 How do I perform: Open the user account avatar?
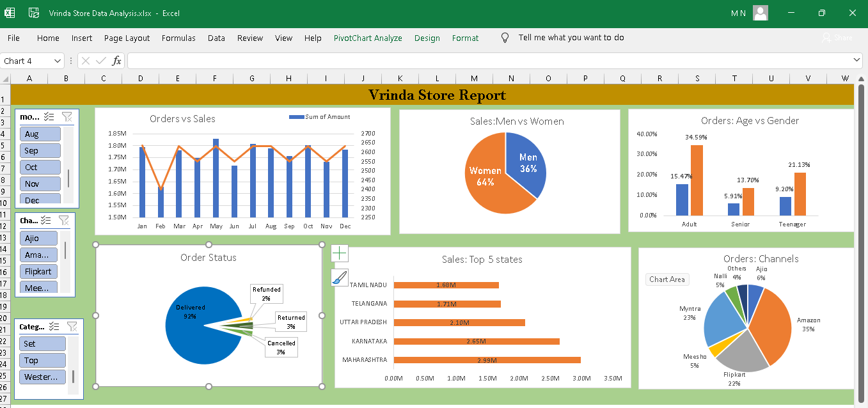[x=761, y=13]
